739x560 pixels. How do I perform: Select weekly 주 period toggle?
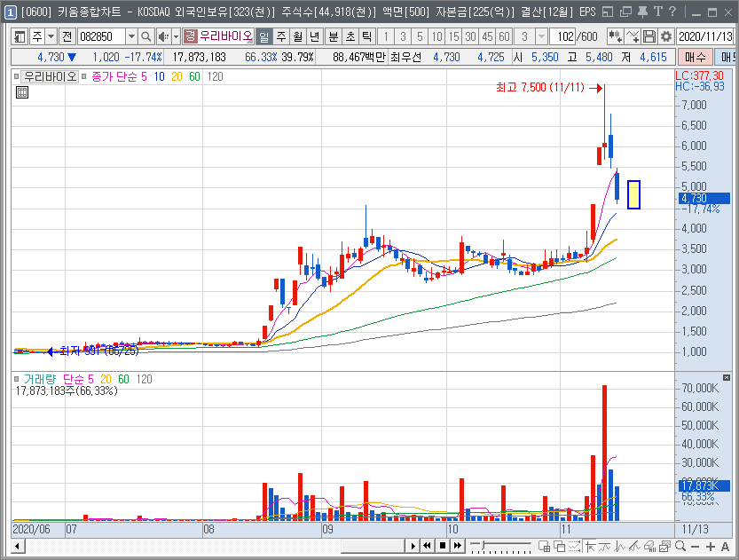[281, 36]
